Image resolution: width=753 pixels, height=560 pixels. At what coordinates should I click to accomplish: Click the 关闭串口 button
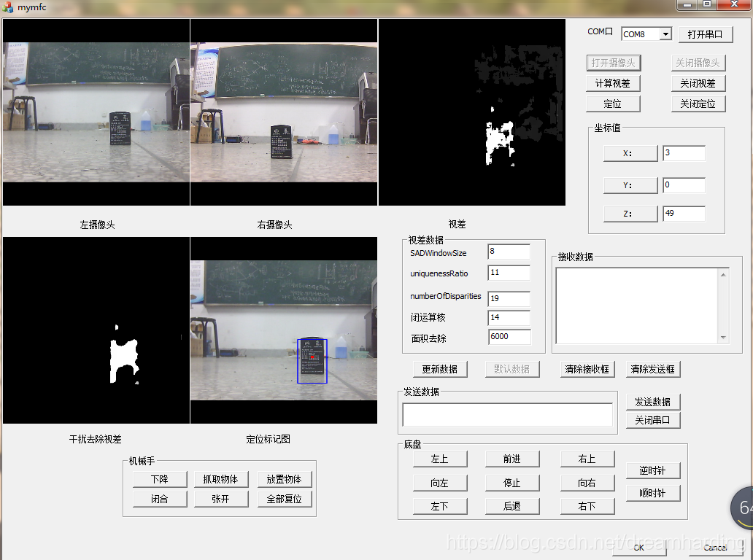click(653, 420)
